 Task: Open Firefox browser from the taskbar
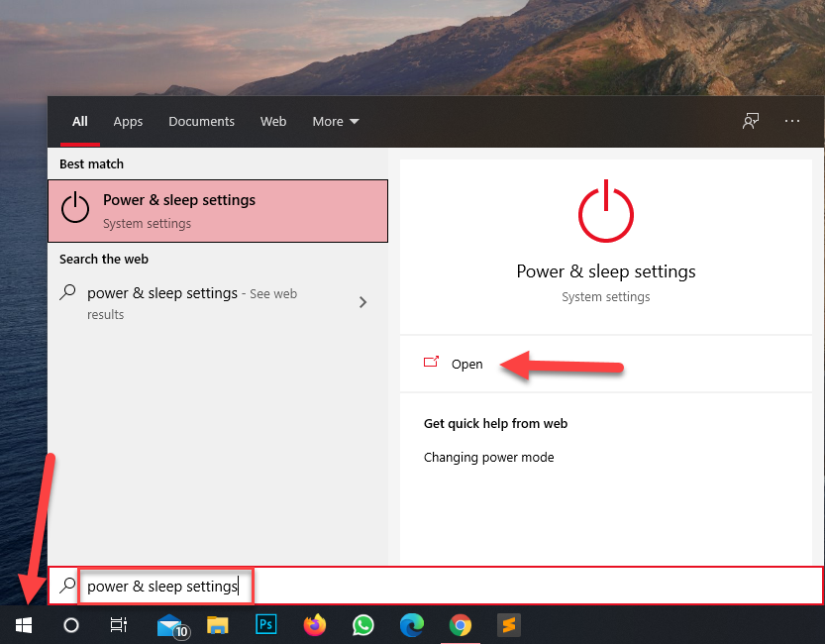pos(315,625)
